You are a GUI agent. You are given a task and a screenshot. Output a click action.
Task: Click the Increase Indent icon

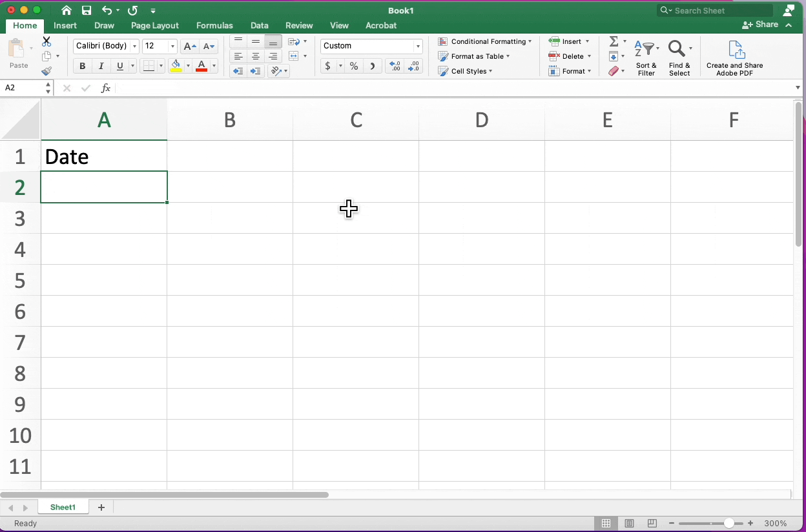coord(255,71)
